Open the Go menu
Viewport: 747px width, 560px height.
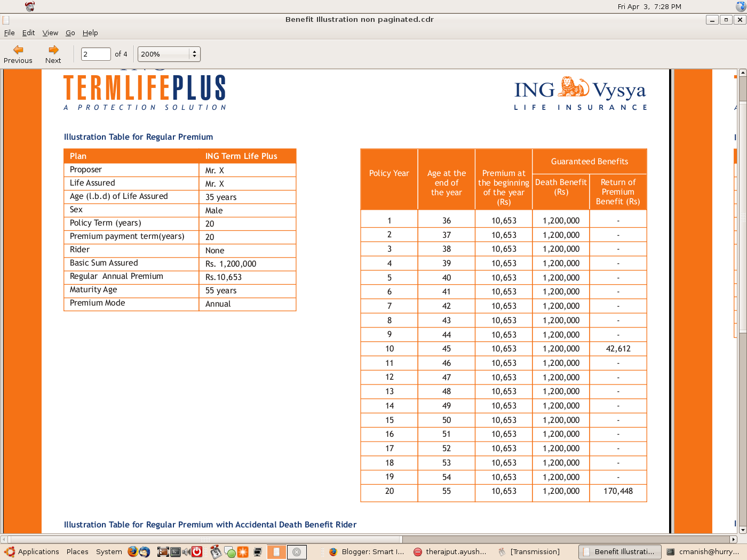70,33
